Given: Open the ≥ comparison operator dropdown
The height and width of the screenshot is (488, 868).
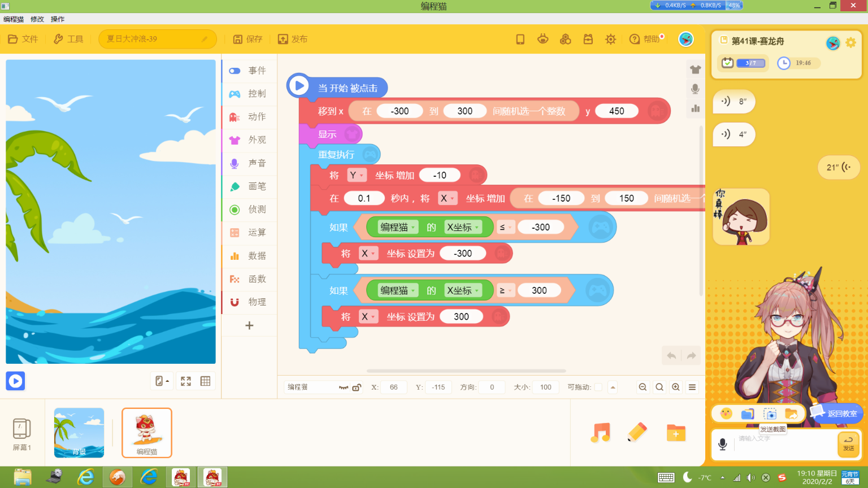Looking at the screenshot, I should point(505,290).
